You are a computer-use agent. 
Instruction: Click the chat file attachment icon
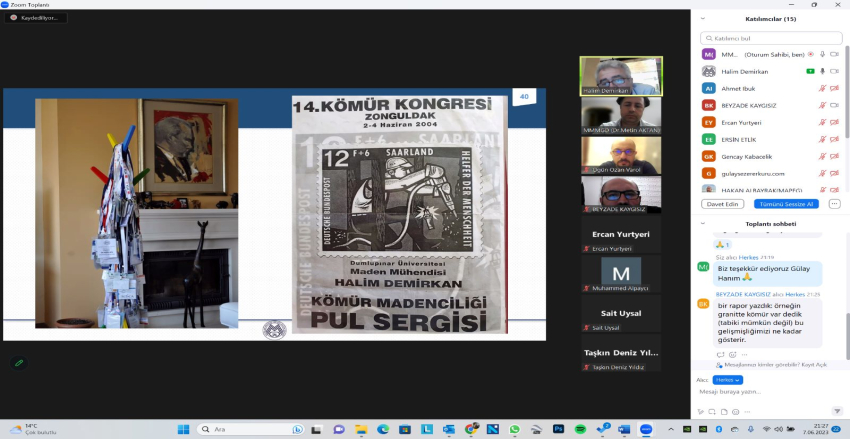722,411
